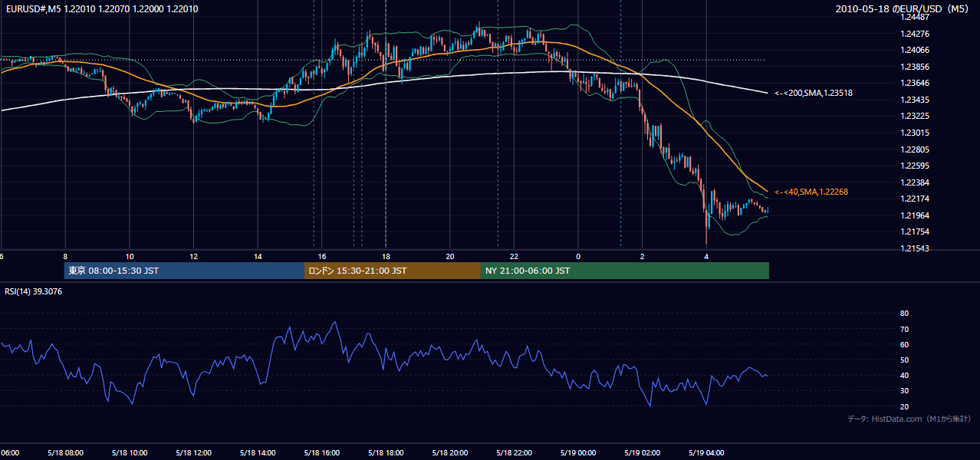Viewport: 980px width, 460px height.
Task: Click the RSI(14) 39.3076 indicator label
Action: point(34,291)
